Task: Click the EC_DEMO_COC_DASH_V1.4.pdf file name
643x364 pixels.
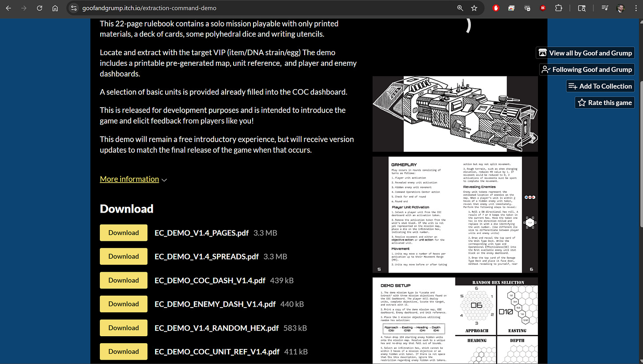Action: [x=210, y=281]
